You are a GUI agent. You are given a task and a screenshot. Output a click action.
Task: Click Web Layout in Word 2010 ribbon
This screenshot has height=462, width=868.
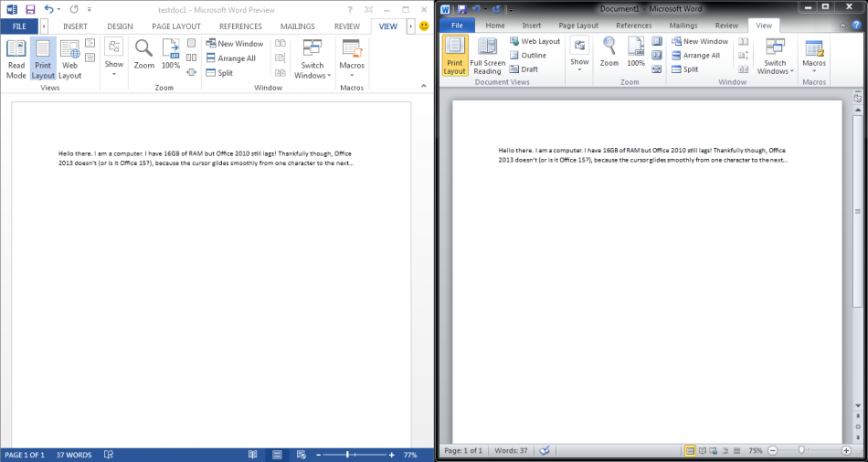(535, 41)
